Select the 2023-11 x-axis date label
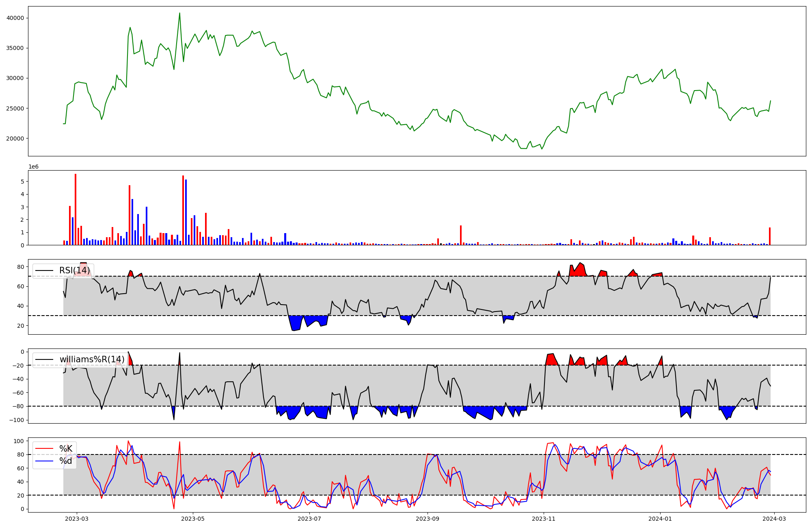 point(544,519)
